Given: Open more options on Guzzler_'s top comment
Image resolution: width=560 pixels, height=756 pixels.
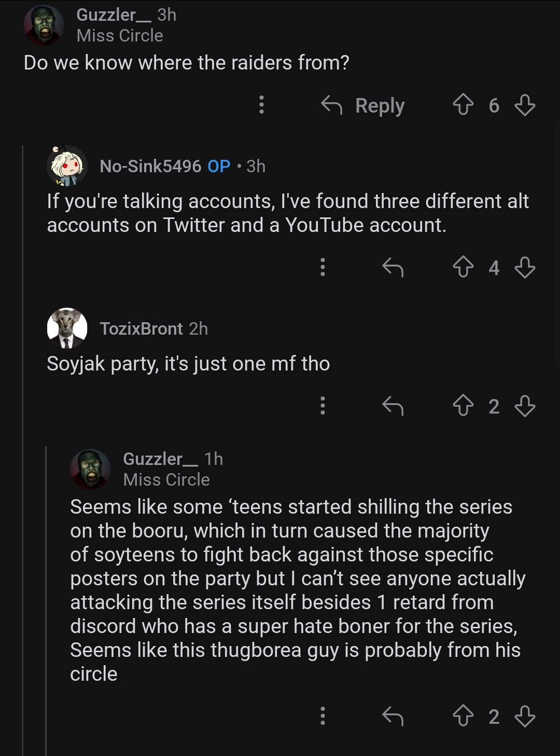Looking at the screenshot, I should 261,105.
